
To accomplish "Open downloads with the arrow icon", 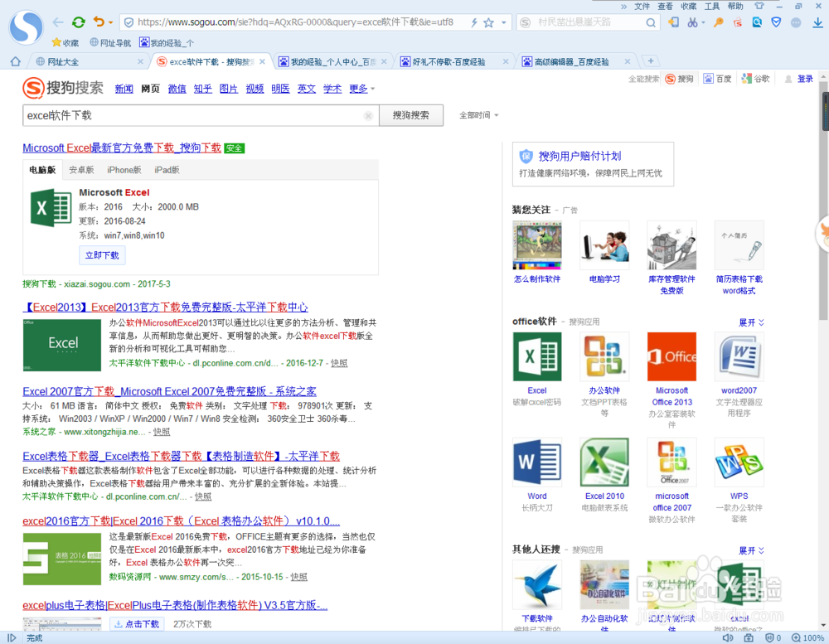I will pos(817,22).
